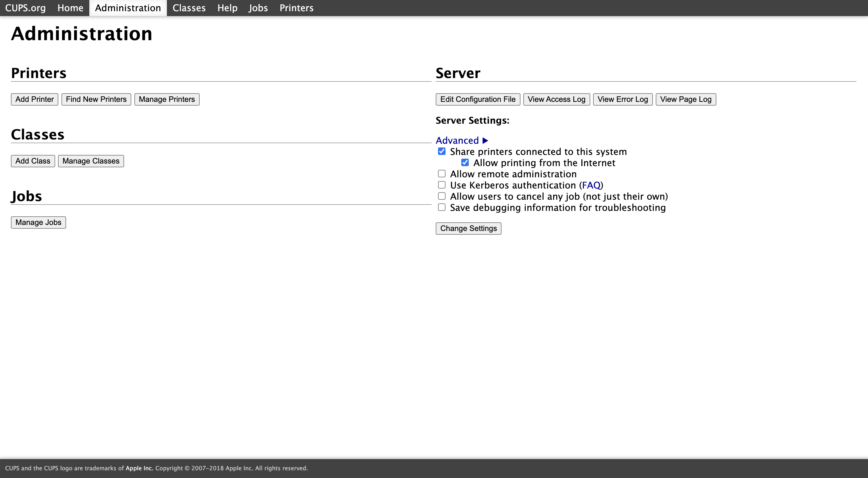Click Find New Printers button
This screenshot has height=478, width=868.
(96, 99)
